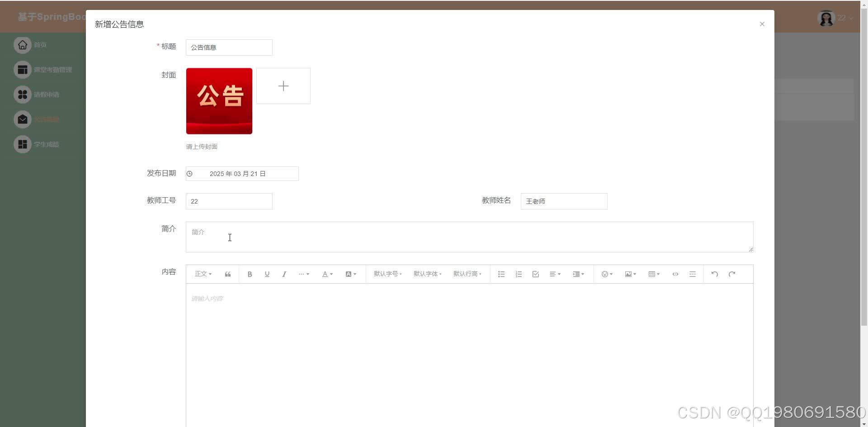This screenshot has height=427, width=868.
Task: Toggle bold formatting in the editor
Action: [250, 274]
